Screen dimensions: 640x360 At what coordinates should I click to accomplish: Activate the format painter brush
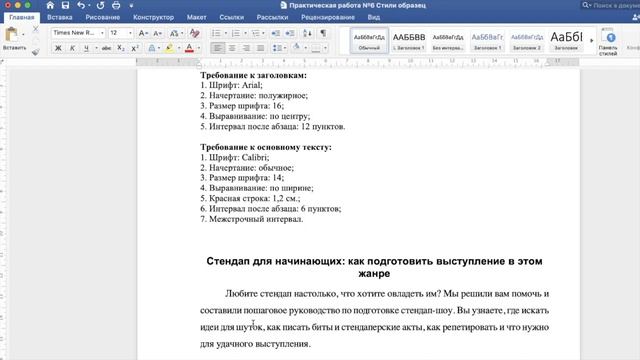coord(36,52)
